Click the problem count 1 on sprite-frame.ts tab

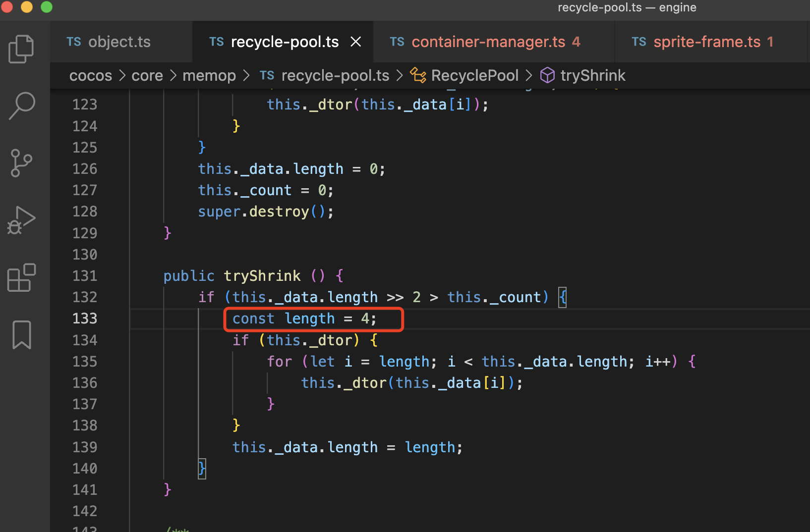coord(770,42)
